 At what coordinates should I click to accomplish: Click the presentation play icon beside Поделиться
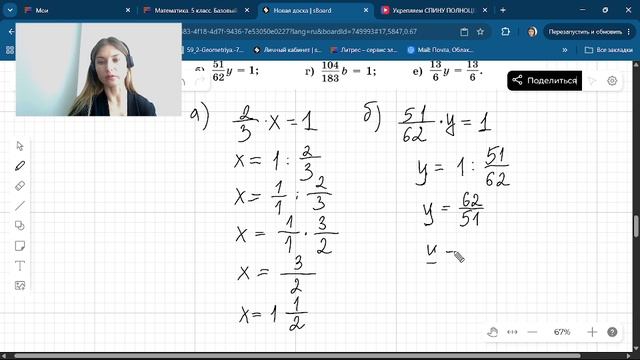click(x=592, y=81)
